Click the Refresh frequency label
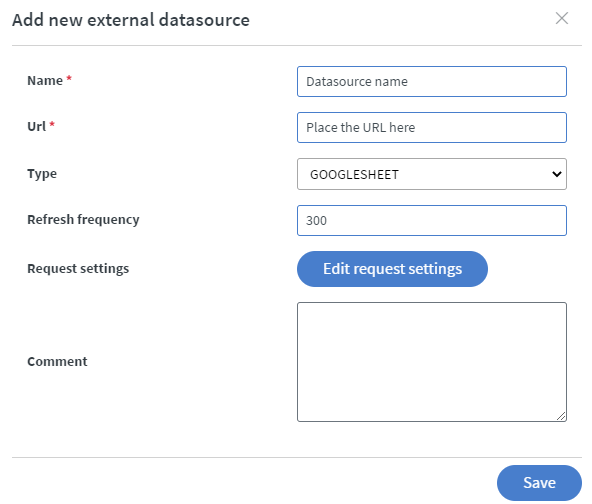 [83, 220]
